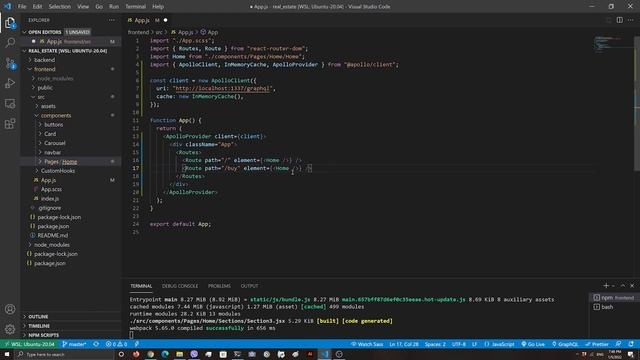Switch to the Problems tab
The width and height of the screenshot is (640, 360).
coord(219,286)
